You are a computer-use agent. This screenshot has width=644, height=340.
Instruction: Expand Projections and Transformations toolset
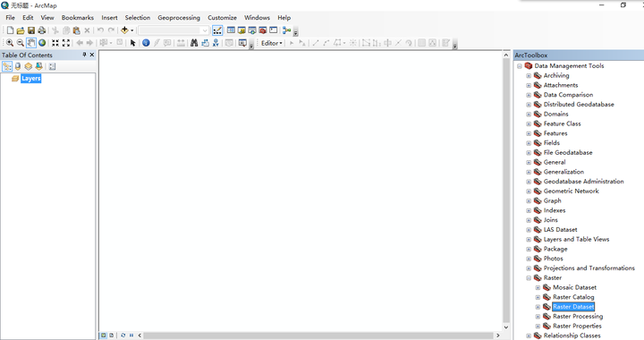point(529,268)
